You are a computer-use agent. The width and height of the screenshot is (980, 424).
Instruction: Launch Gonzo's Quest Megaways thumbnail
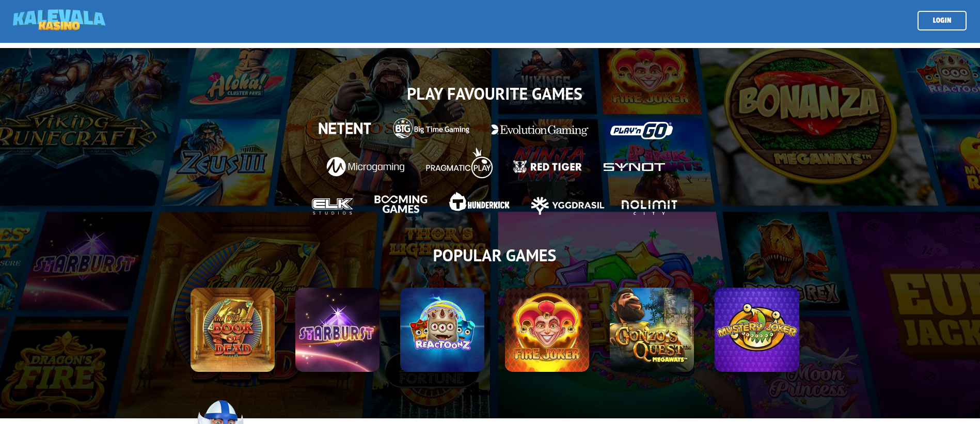[652, 329]
